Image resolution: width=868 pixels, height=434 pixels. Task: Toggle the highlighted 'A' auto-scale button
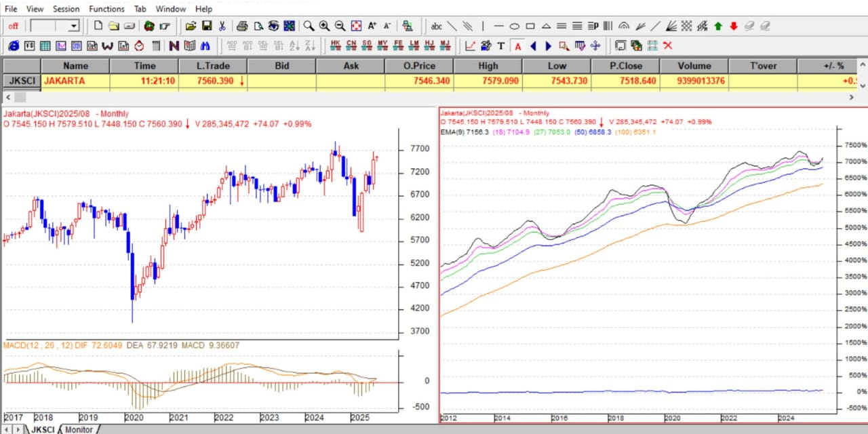pos(517,45)
